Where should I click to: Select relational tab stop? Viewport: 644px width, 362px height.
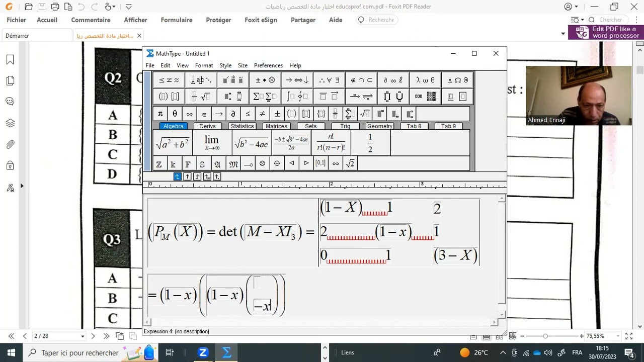click(207, 176)
